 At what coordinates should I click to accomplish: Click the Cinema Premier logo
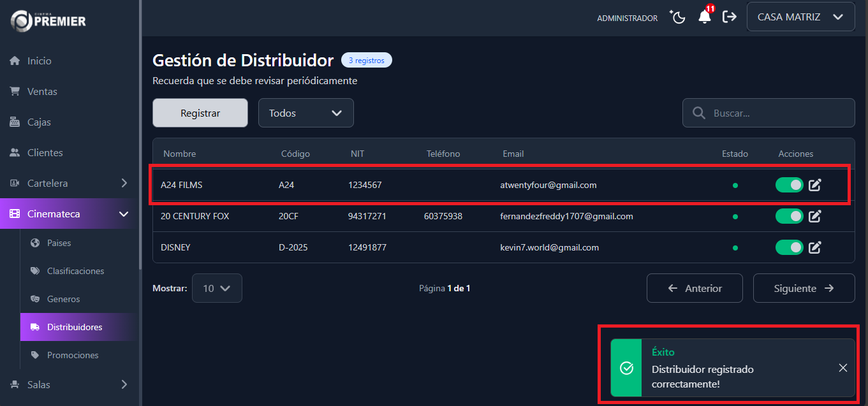click(x=48, y=20)
